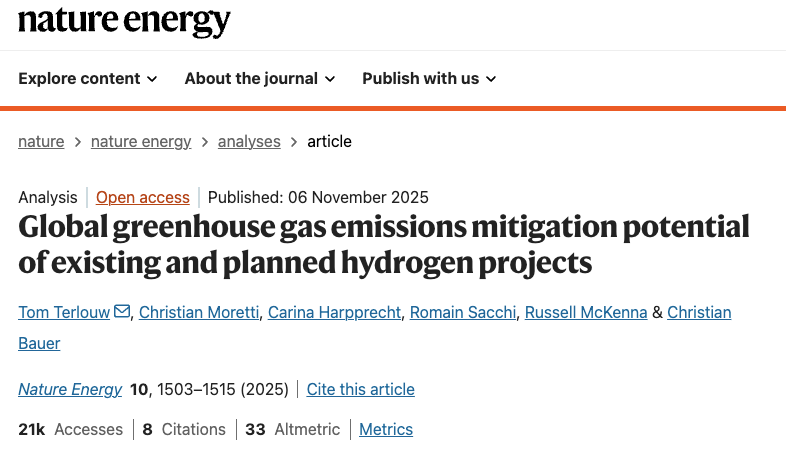Click the chevron next to Publish with us
The width and height of the screenshot is (786, 463).
[x=491, y=79]
